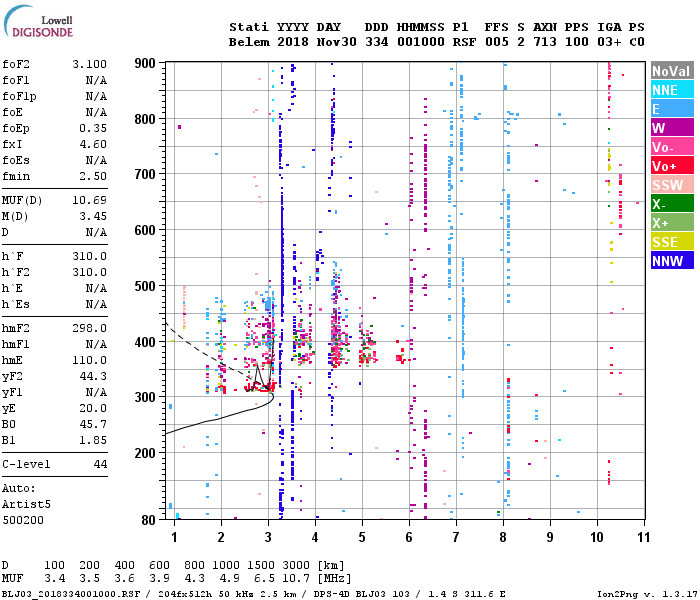The image size is (700, 600).
Task: Click the 3 MHz frequency axis label
Action: (268, 537)
